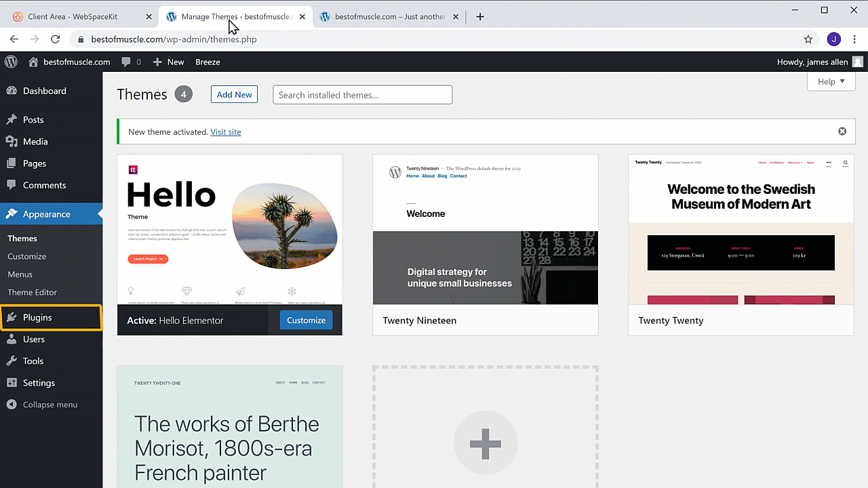Click the browser back arrow
Image resolution: width=868 pixels, height=488 pixels.
14,39
